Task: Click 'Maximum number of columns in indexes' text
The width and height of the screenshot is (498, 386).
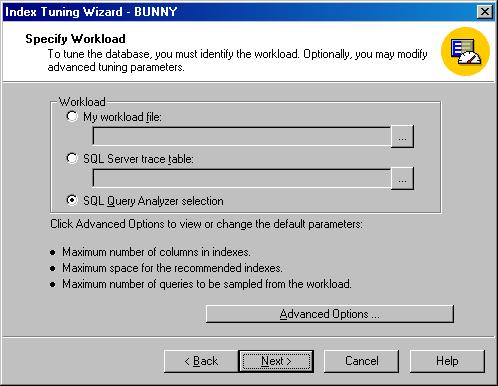Action: point(156,252)
